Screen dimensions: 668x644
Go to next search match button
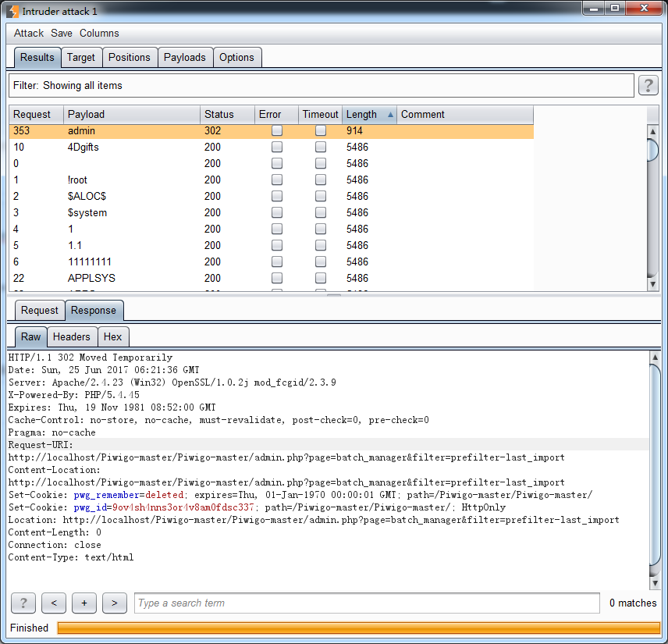(115, 603)
